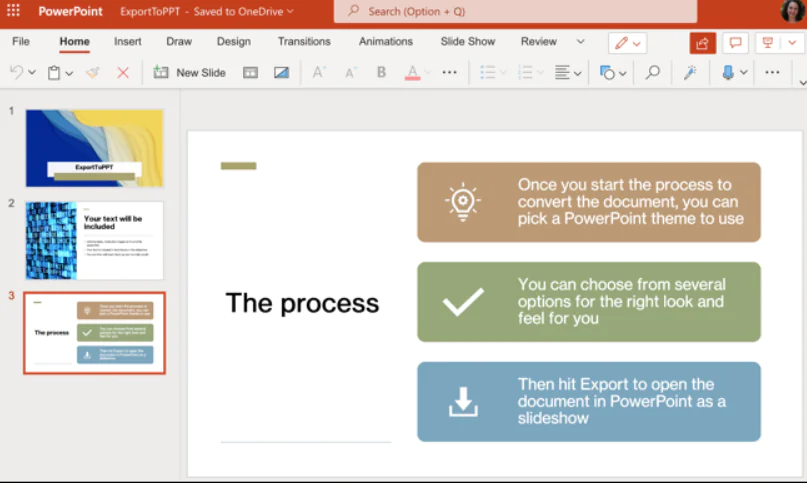Select slide 2 thumbnail
This screenshot has width=807, height=485.
[x=94, y=240]
